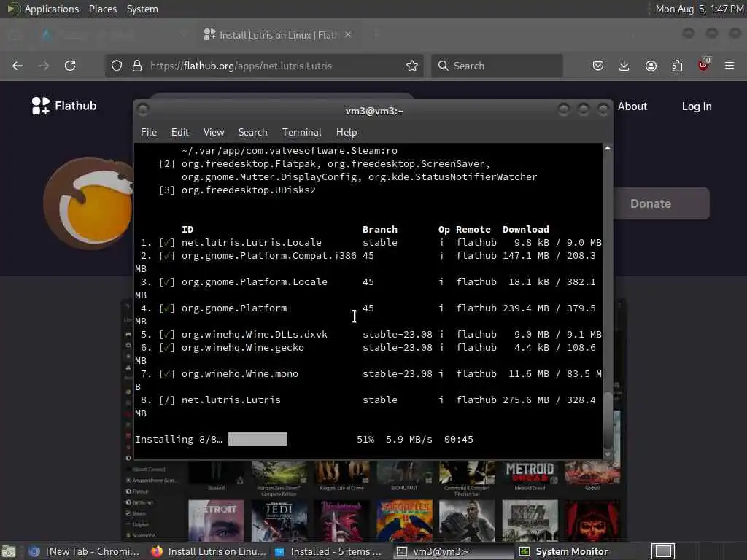Viewport: 747px width, 560px height.
Task: Open the Firefox hamburger menu
Action: tap(729, 66)
